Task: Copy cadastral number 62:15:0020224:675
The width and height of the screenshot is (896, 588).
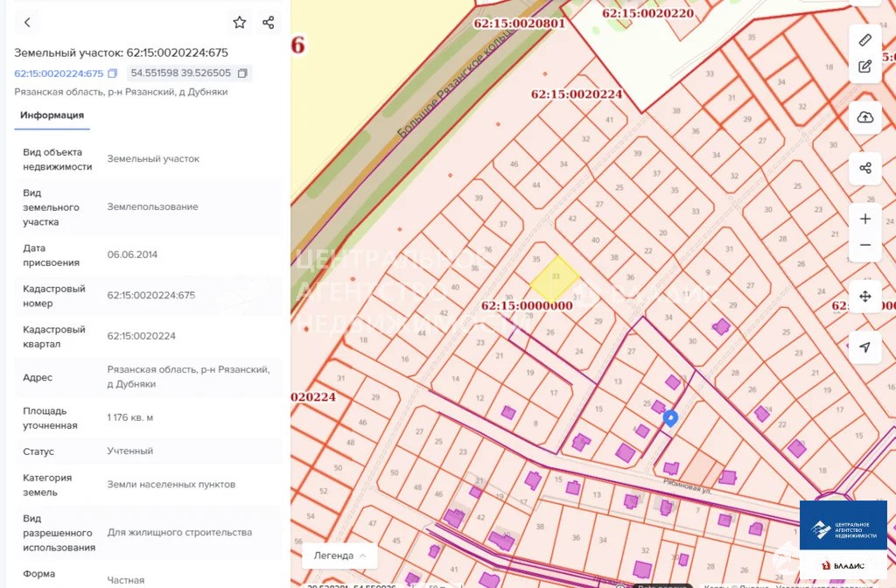Action: [x=113, y=73]
